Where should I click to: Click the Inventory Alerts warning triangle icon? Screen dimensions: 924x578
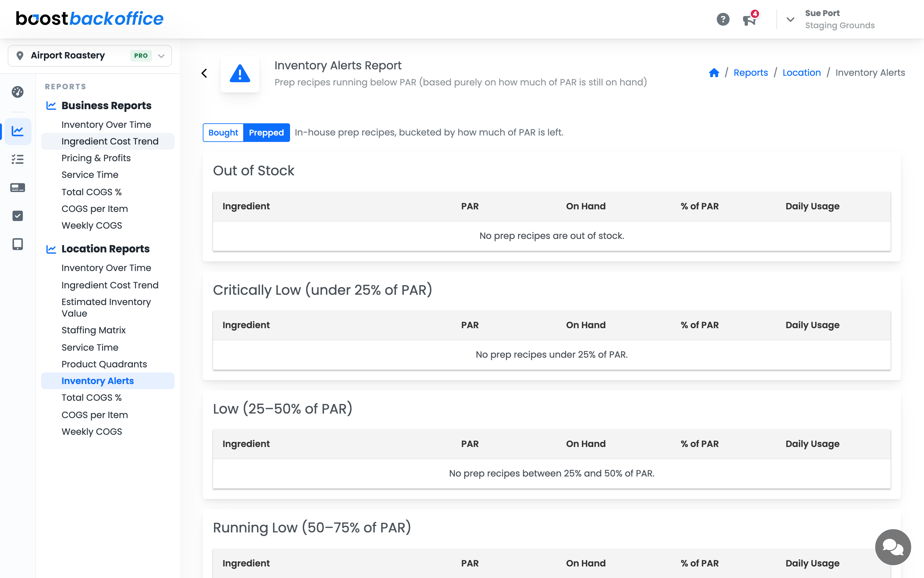click(x=240, y=74)
